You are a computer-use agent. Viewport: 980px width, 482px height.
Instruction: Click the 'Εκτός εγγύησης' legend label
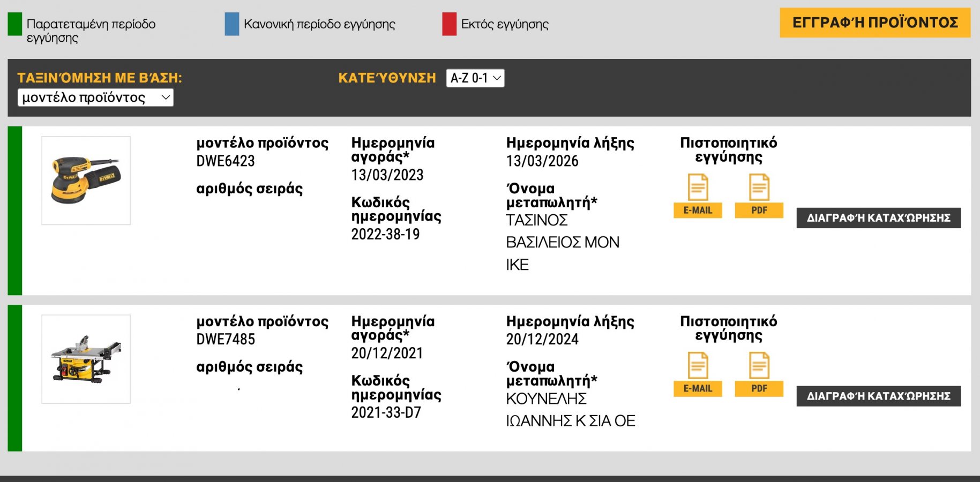[x=505, y=24]
